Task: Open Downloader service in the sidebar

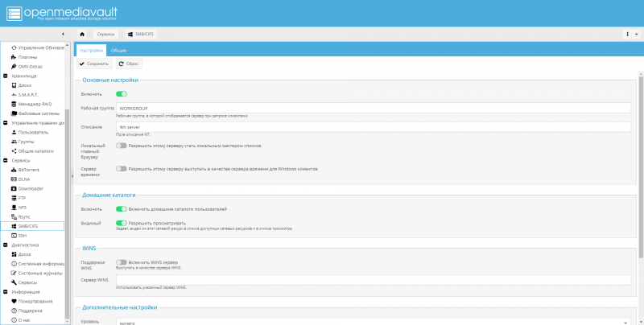Action: 31,189
